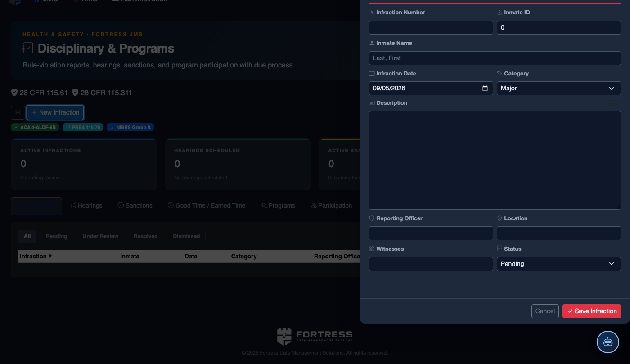The height and width of the screenshot is (364, 630).
Task: Filter infractions by Under Review
Action: 100,236
